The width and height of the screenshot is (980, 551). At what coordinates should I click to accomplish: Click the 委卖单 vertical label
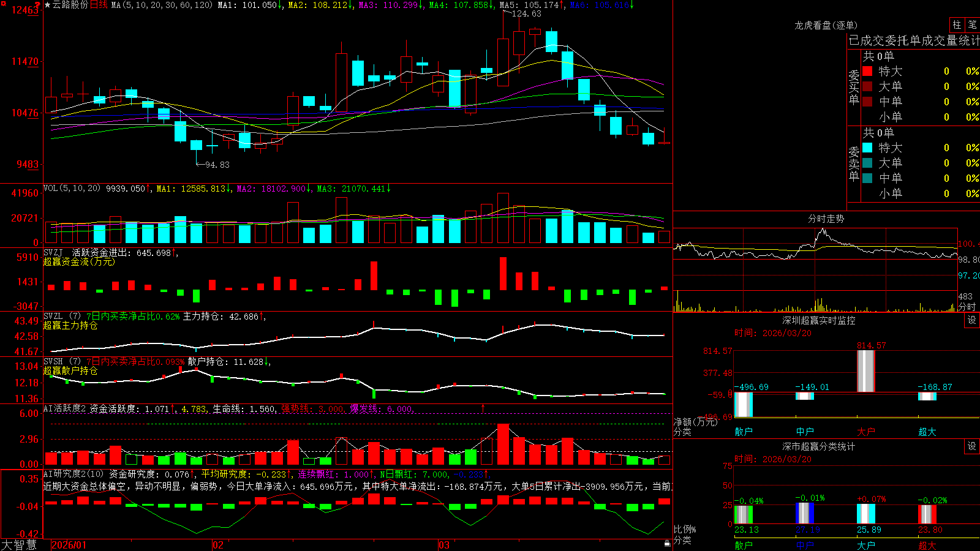tap(854, 163)
